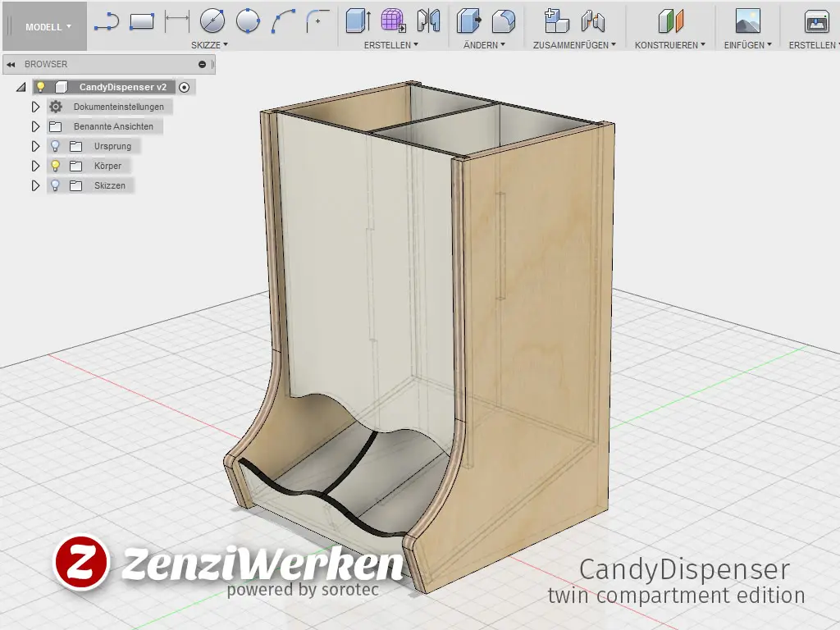Pick the Sketch Fillet tool
The image size is (840, 630).
click(x=317, y=21)
